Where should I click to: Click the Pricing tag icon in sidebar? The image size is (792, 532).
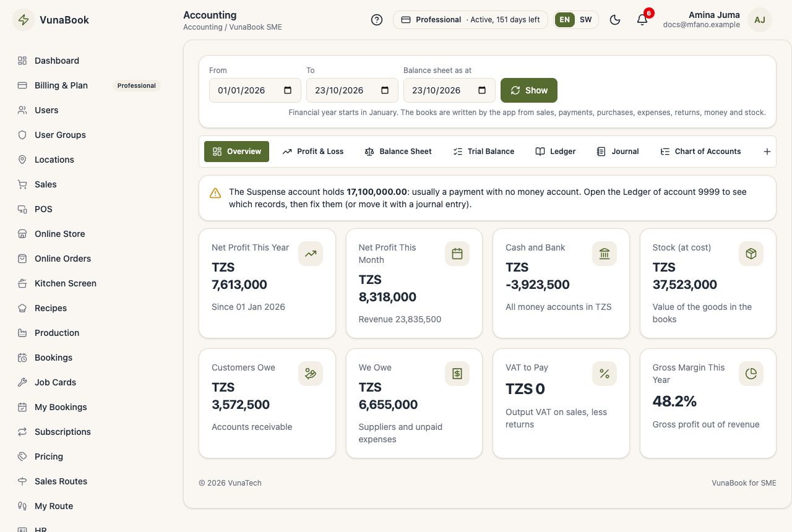click(22, 457)
